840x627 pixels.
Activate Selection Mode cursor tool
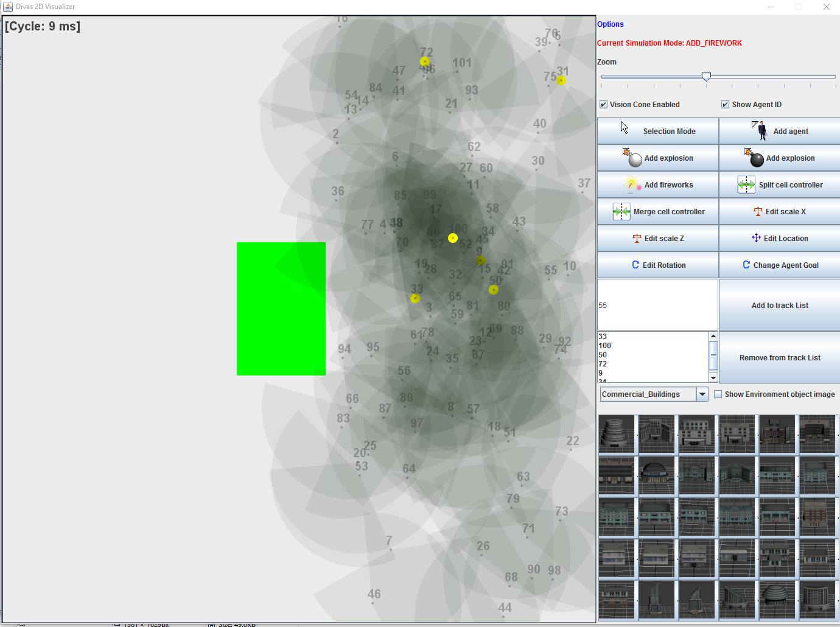tap(657, 131)
